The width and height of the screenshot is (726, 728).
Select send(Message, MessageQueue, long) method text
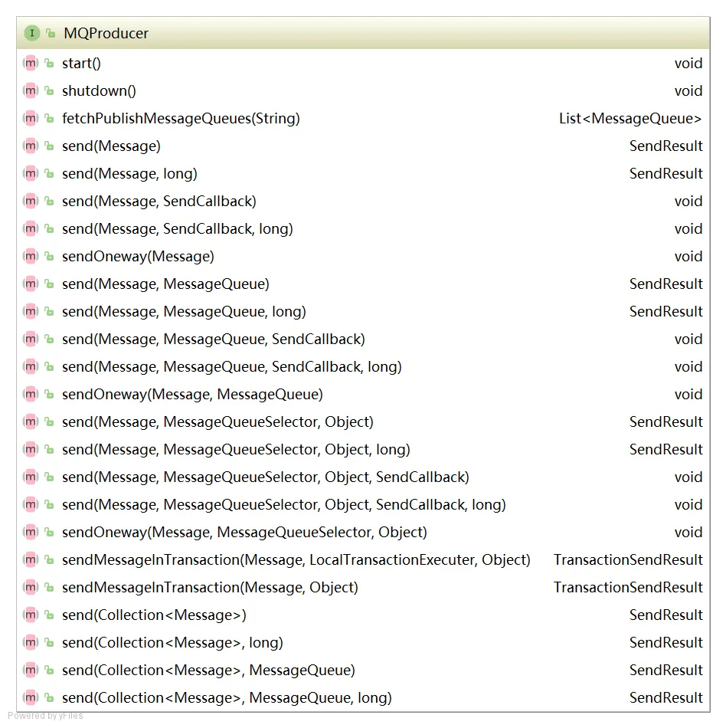point(184,311)
